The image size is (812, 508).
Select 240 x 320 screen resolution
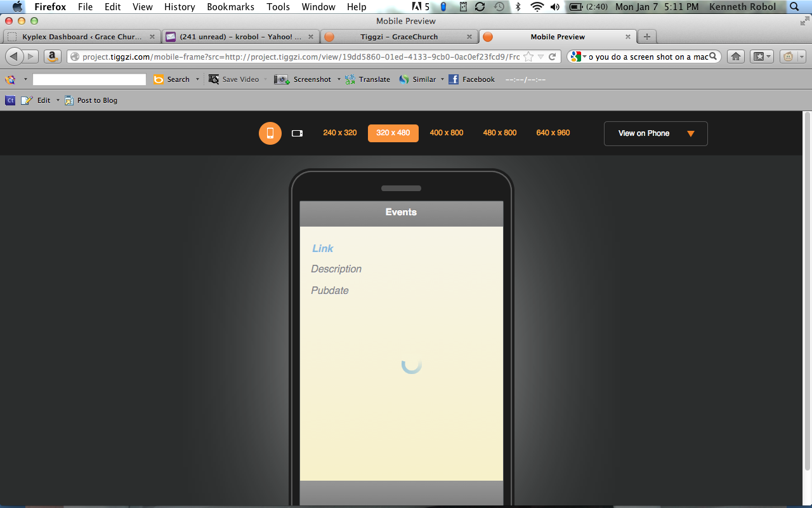339,133
